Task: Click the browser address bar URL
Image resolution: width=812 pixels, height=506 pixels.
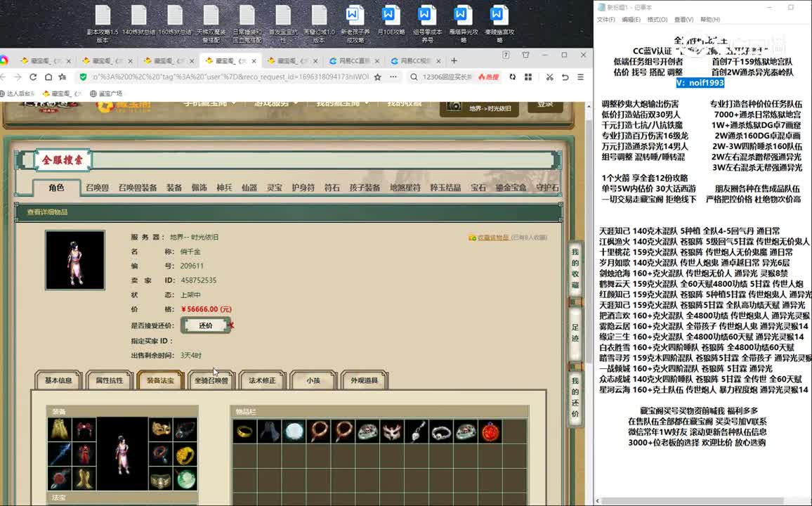Action: pyautogui.click(x=230, y=77)
